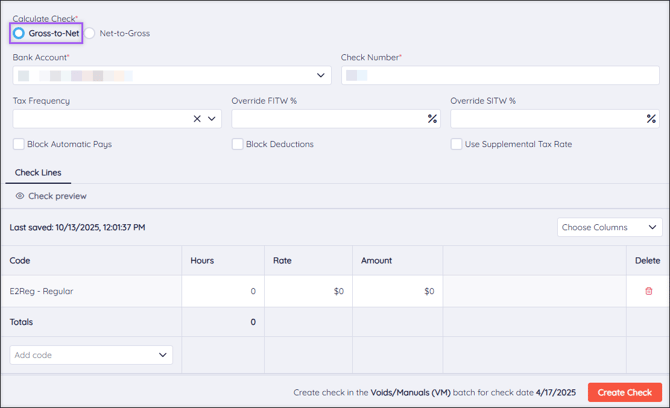The width and height of the screenshot is (670, 408).
Task: Open the Add code dropdown
Action: pos(91,355)
